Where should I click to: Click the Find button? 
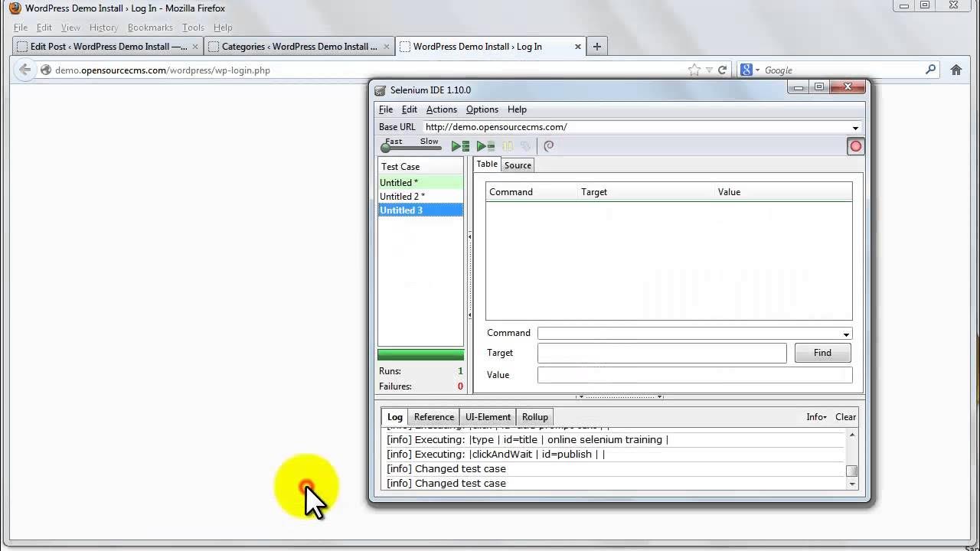point(822,353)
